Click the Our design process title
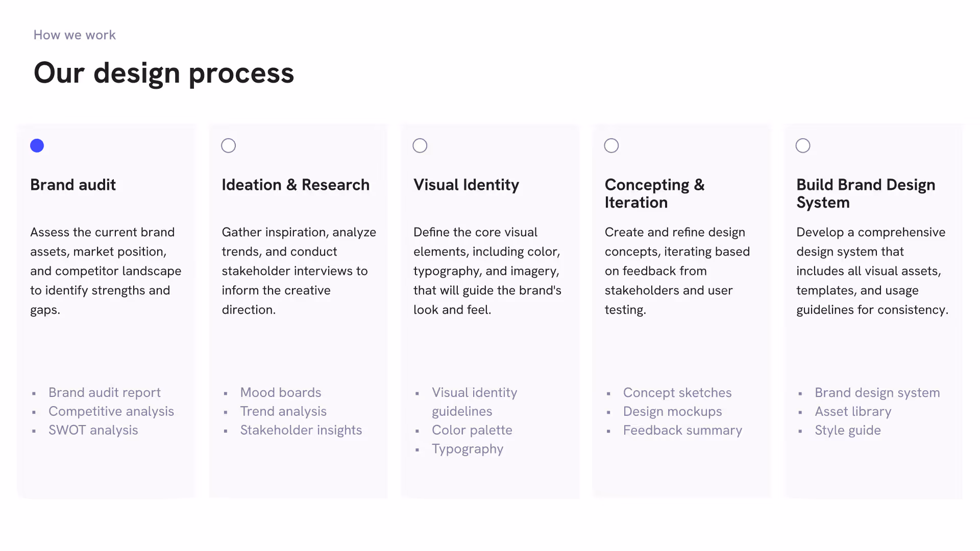The height and width of the screenshot is (551, 980). (164, 73)
